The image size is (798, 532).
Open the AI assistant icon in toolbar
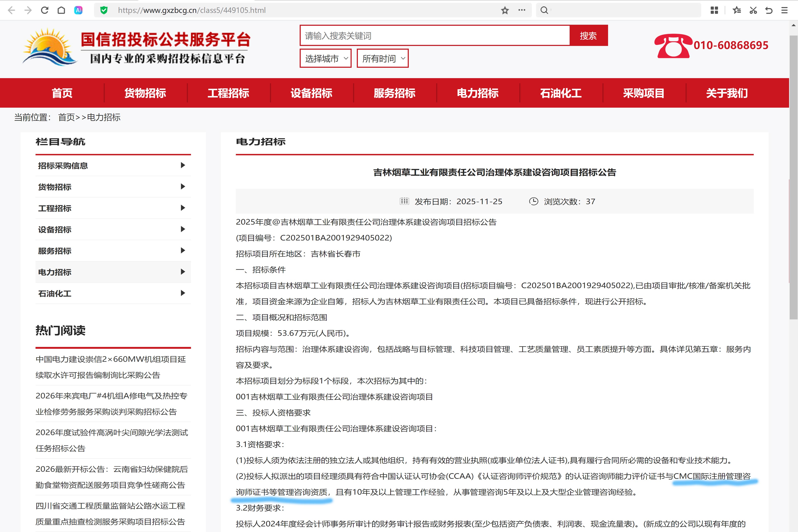click(78, 10)
